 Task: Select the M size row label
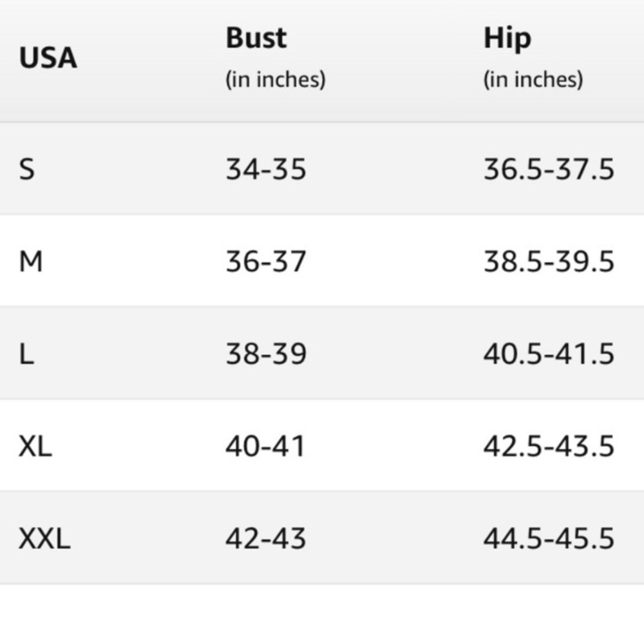(x=30, y=262)
